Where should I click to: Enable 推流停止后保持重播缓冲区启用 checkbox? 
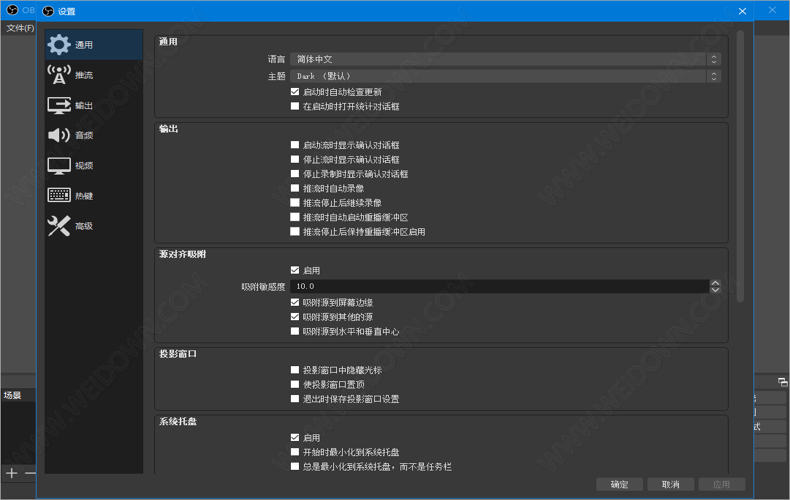(295, 232)
